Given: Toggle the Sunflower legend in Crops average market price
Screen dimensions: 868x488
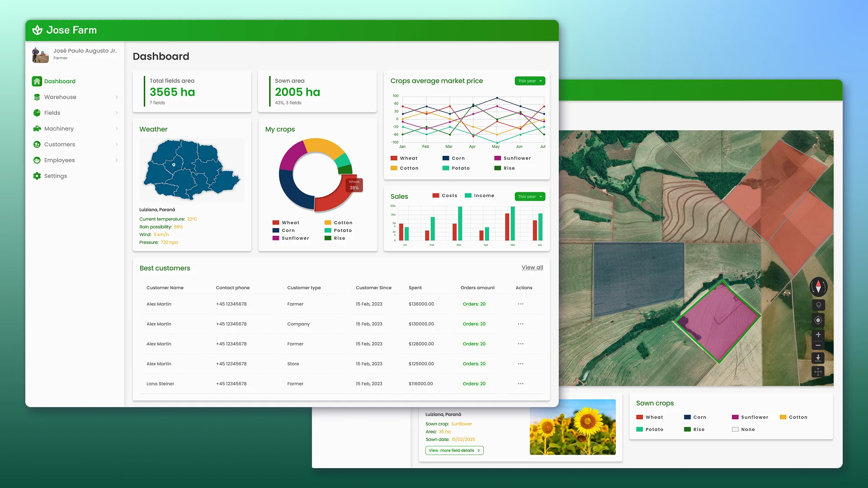Looking at the screenshot, I should (x=513, y=158).
